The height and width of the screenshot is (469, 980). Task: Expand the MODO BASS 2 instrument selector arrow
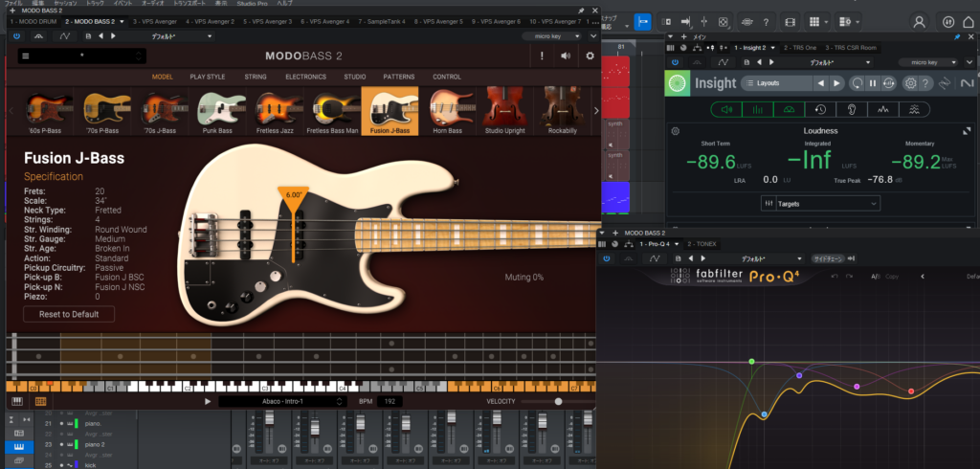tap(122, 21)
